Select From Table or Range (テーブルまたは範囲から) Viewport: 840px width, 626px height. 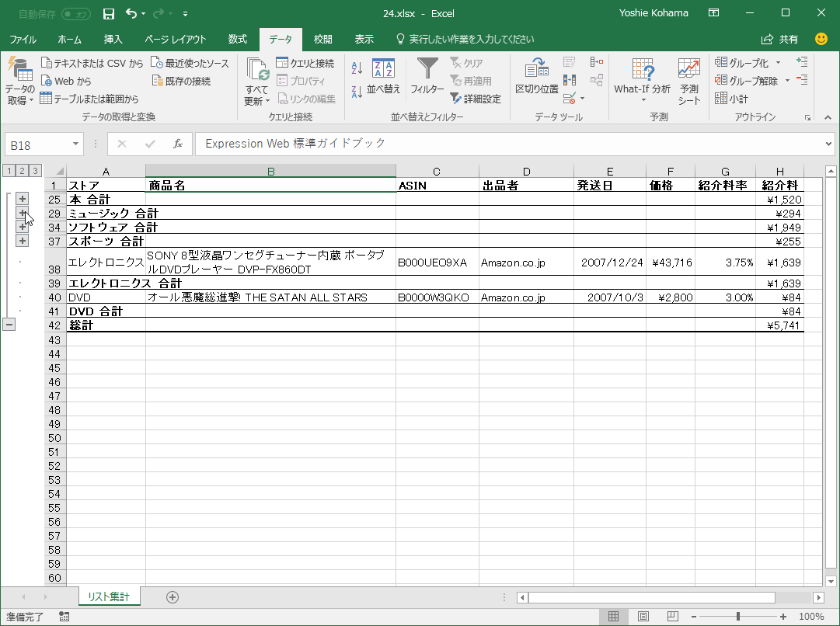[89, 99]
